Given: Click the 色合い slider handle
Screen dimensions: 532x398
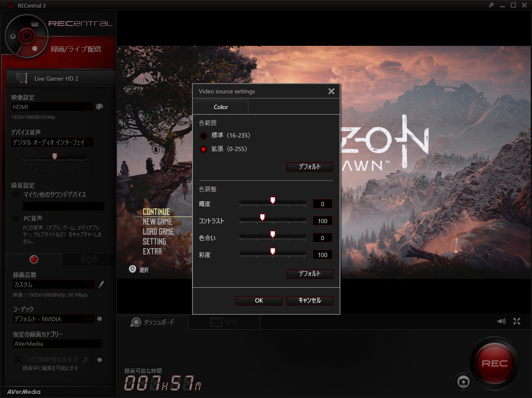Looking at the screenshot, I should (273, 234).
